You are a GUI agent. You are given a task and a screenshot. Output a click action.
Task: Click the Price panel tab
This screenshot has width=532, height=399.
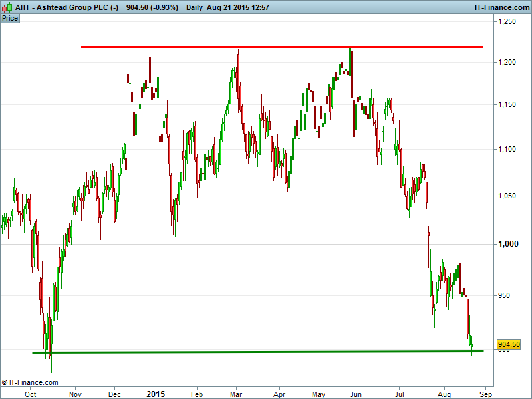point(10,18)
